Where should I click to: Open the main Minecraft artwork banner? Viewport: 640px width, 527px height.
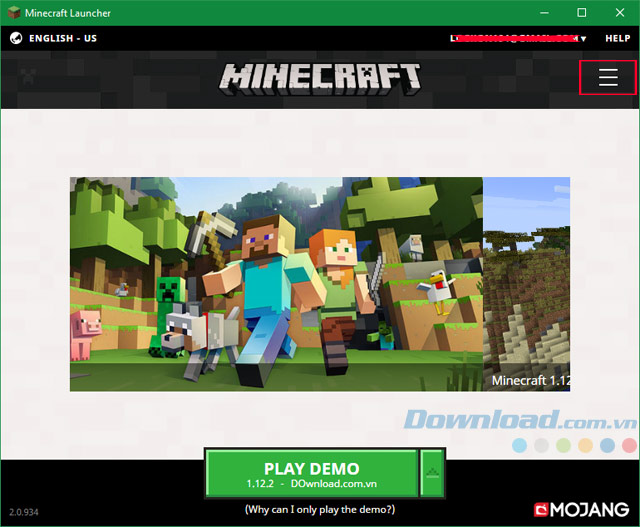coord(276,284)
